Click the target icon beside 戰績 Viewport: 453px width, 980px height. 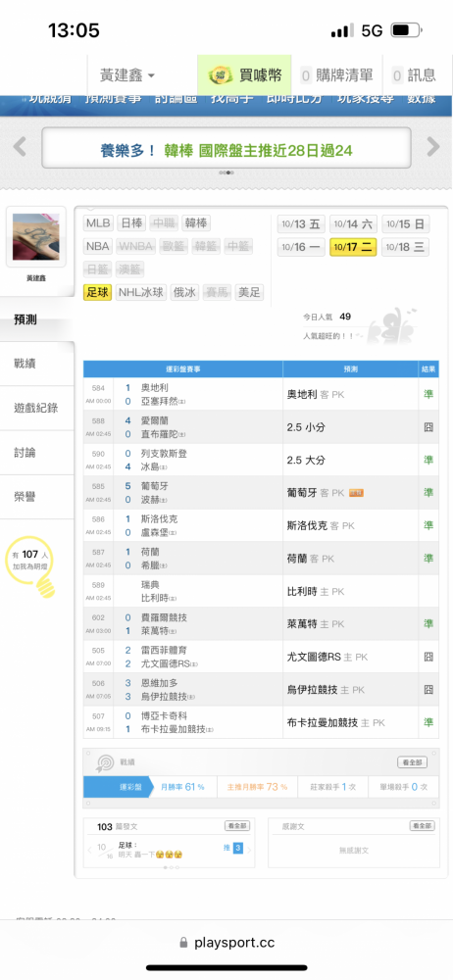[x=104, y=762]
